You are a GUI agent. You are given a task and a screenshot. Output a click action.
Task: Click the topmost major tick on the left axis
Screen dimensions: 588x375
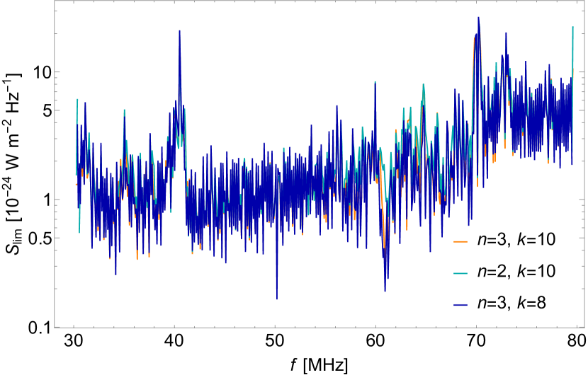click(x=56, y=71)
